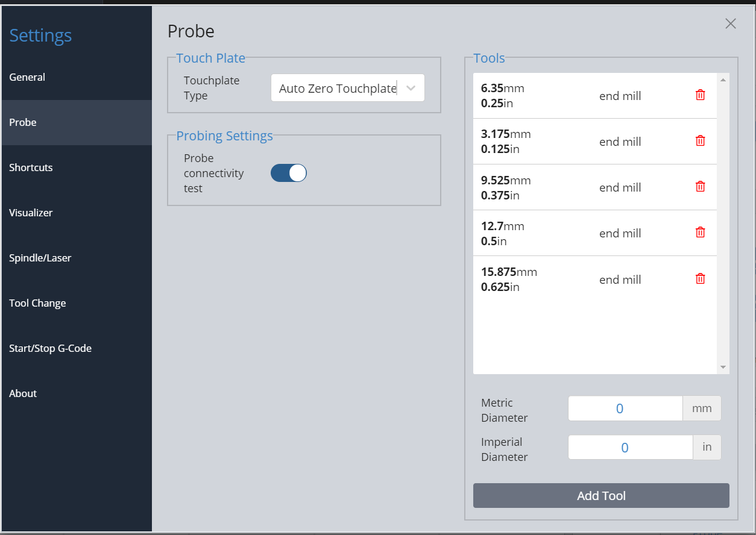Focus the Metric Diameter input field
756x535 pixels.
tap(625, 409)
